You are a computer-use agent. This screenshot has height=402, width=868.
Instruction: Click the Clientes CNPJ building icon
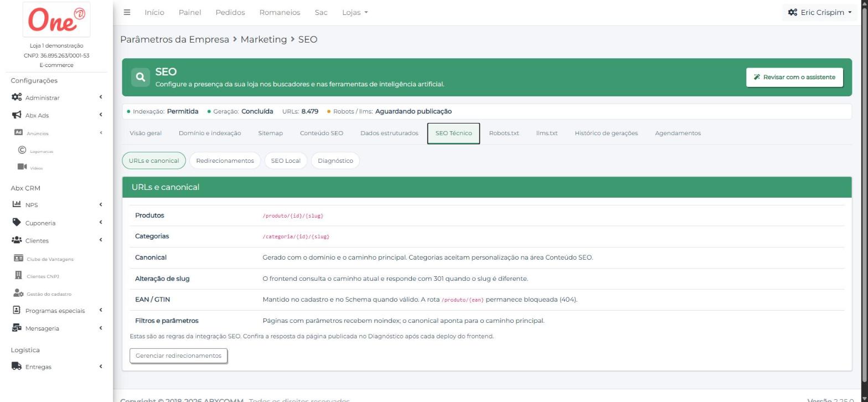tap(18, 275)
